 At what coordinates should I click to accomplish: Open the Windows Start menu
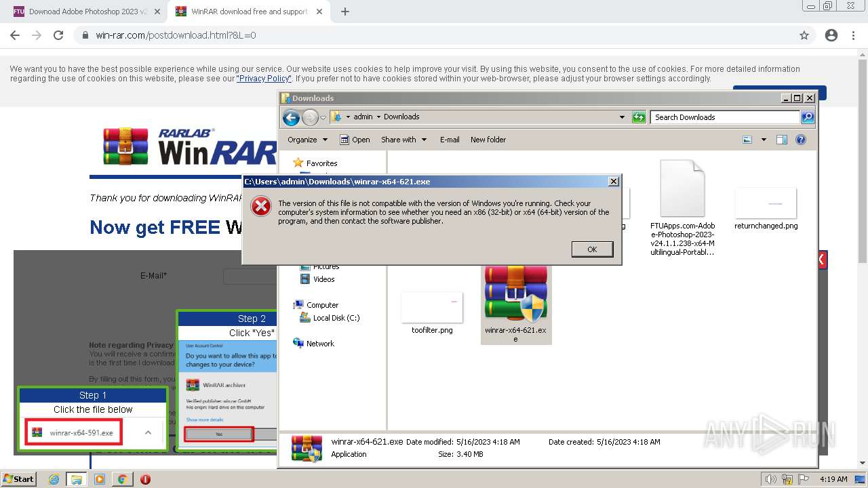[19, 479]
